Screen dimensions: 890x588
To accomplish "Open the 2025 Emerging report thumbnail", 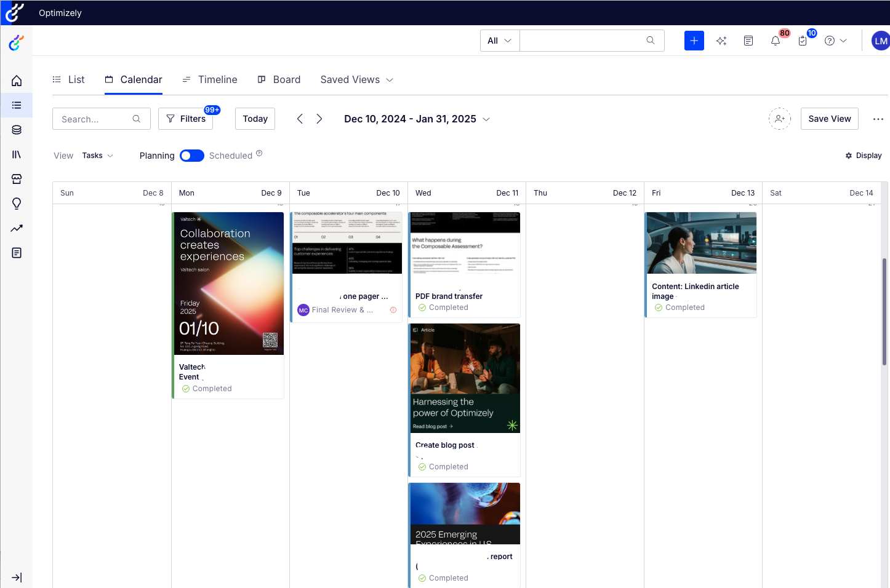I will pos(465,514).
